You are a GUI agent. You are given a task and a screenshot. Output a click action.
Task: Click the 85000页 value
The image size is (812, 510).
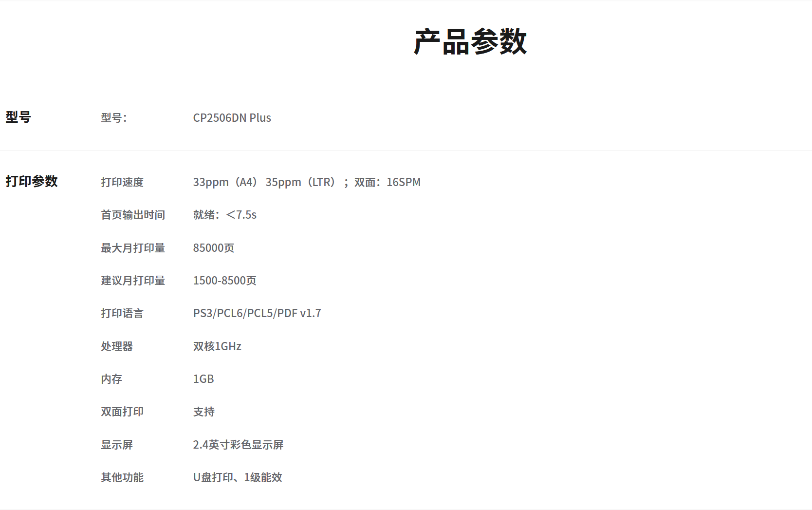[x=213, y=248]
